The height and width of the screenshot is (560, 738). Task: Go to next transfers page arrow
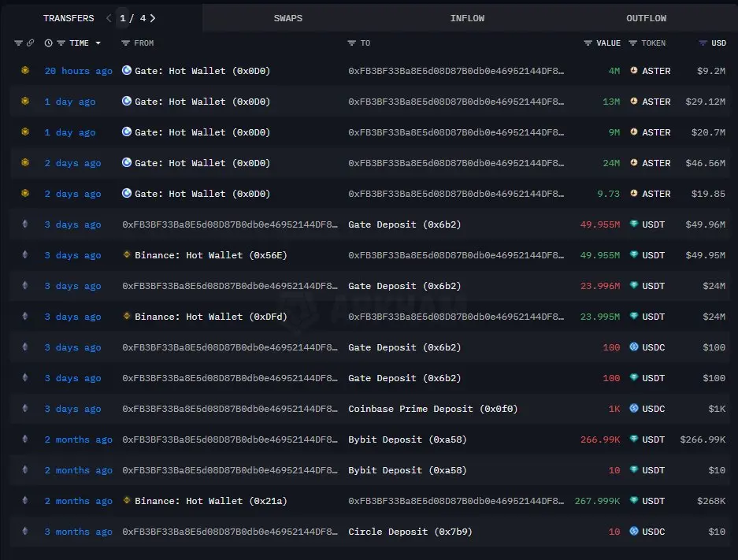[153, 18]
